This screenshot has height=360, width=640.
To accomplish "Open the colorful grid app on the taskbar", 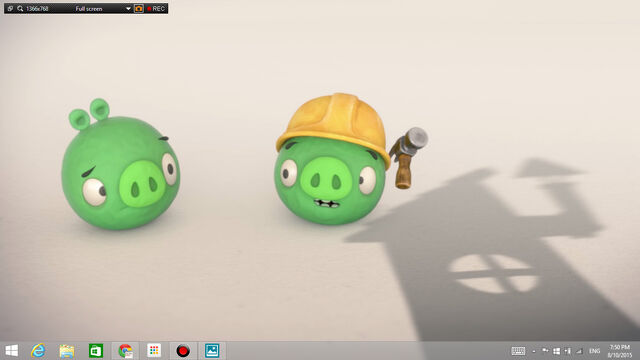I will [x=154, y=351].
